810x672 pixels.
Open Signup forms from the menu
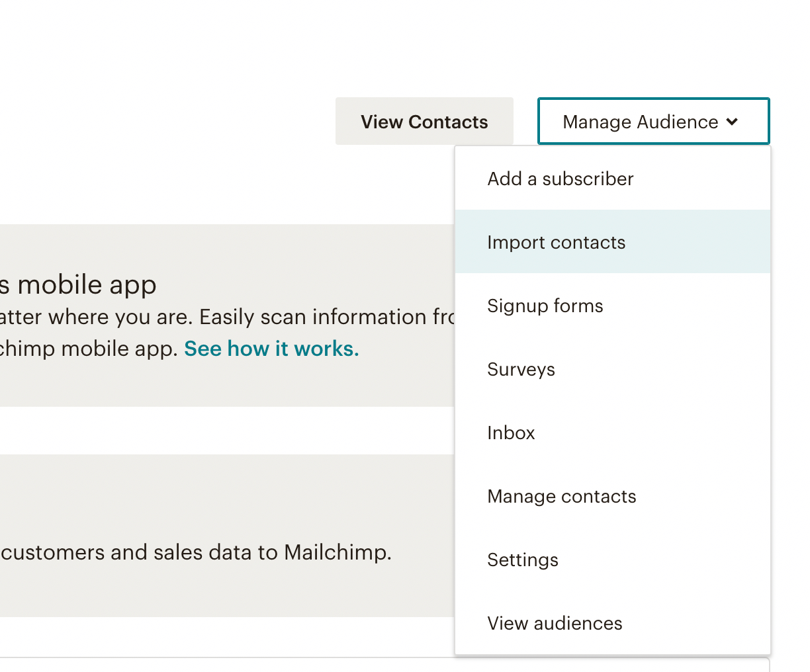[545, 306]
